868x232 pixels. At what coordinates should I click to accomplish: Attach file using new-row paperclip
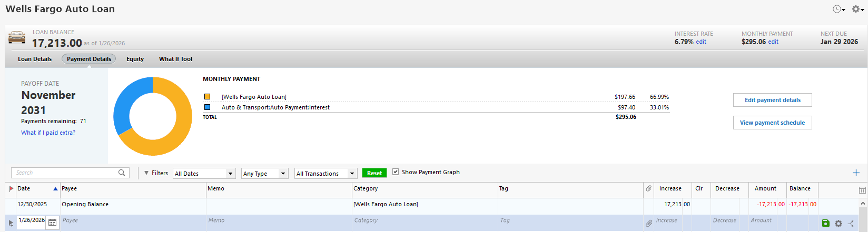(x=648, y=223)
